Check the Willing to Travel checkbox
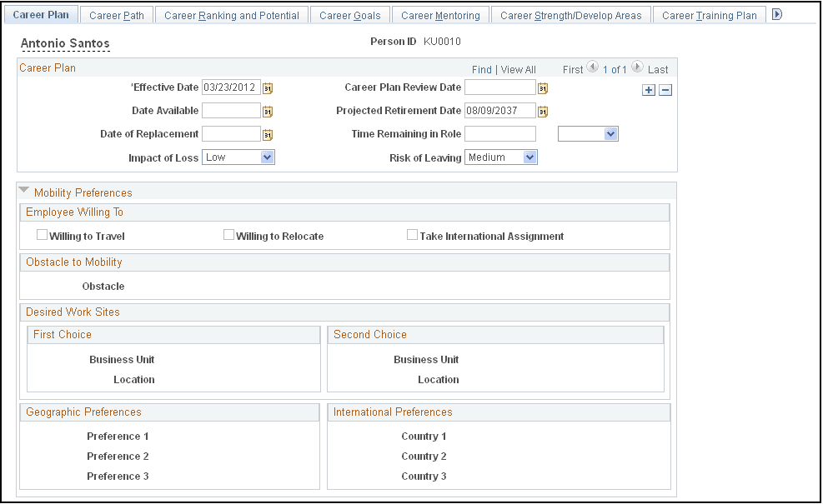 42,234
